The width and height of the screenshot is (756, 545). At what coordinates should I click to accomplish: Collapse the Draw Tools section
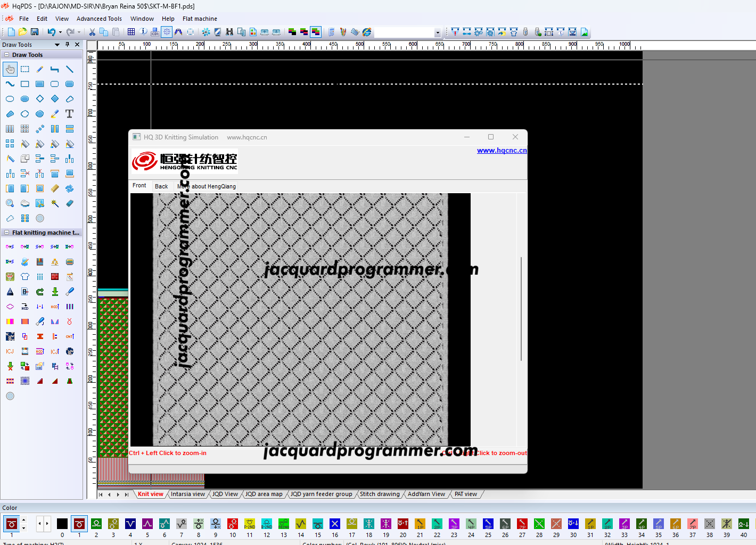pyautogui.click(x=6, y=55)
